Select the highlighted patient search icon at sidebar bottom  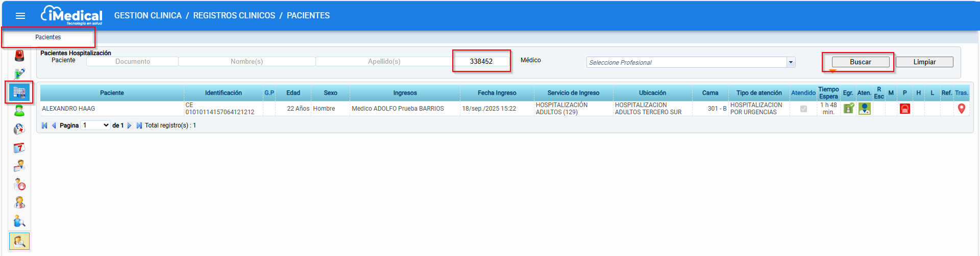(x=19, y=241)
